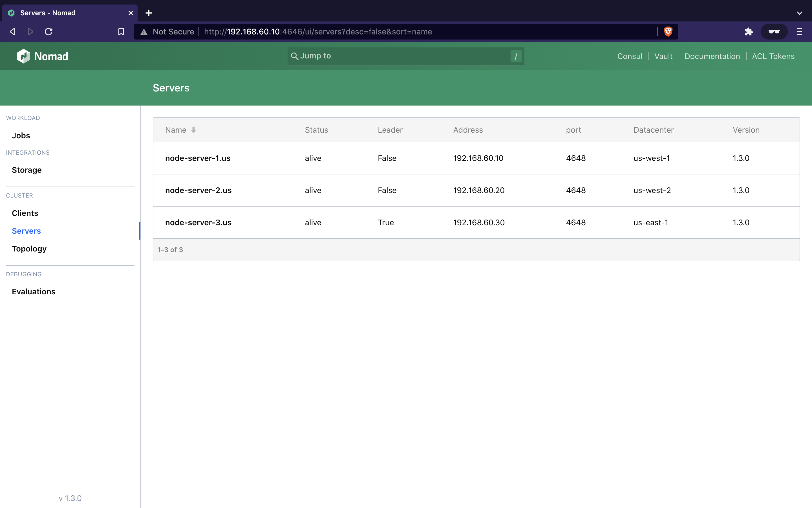Sort by the Version column header
The height and width of the screenshot is (508, 812).
click(x=746, y=130)
